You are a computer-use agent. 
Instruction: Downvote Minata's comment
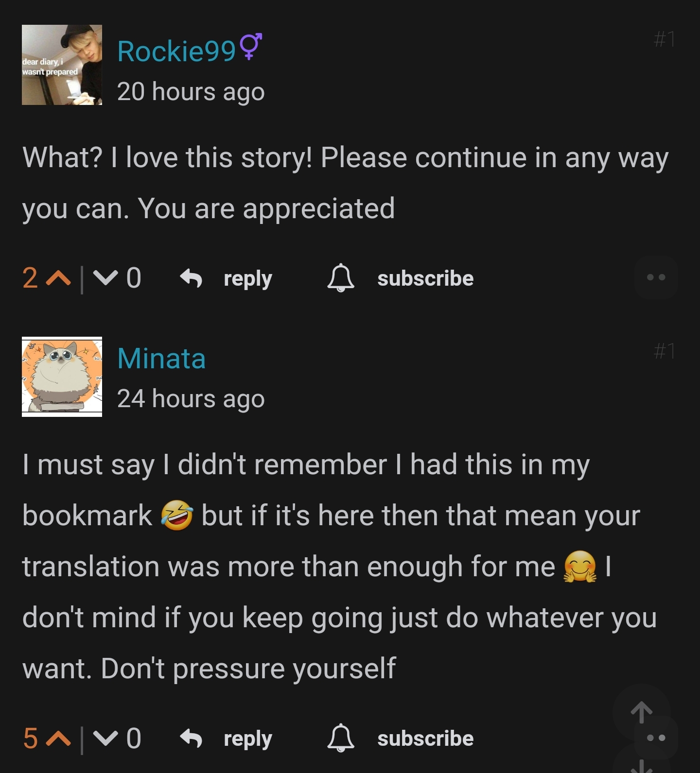[105, 739]
